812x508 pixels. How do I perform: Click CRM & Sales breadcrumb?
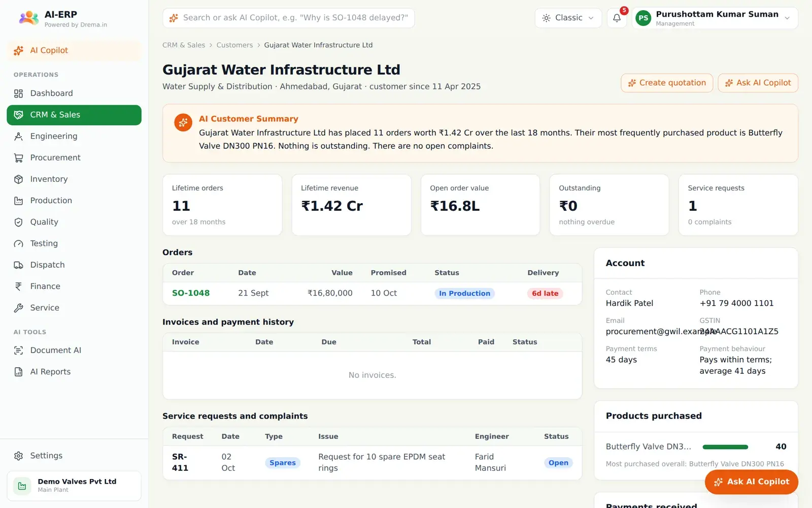pyautogui.click(x=184, y=45)
